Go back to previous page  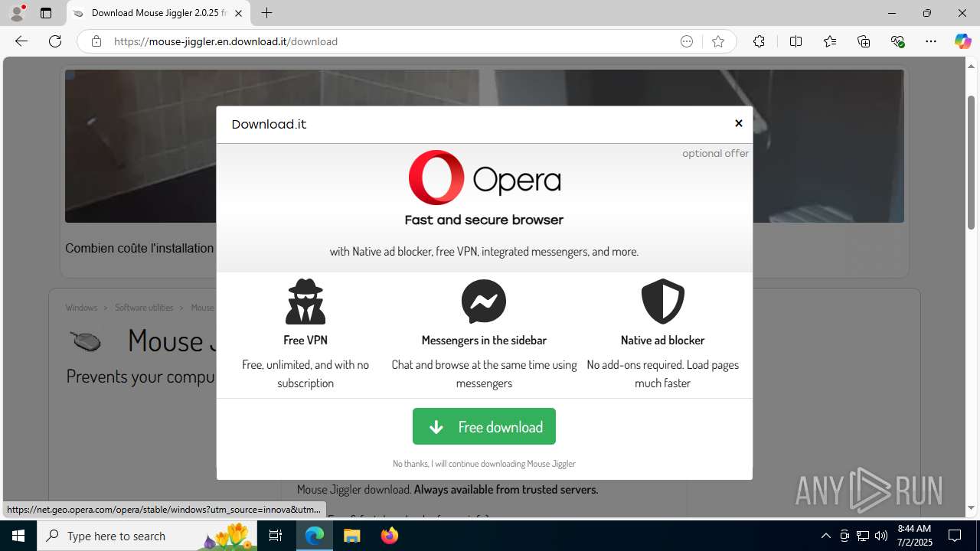point(21,41)
